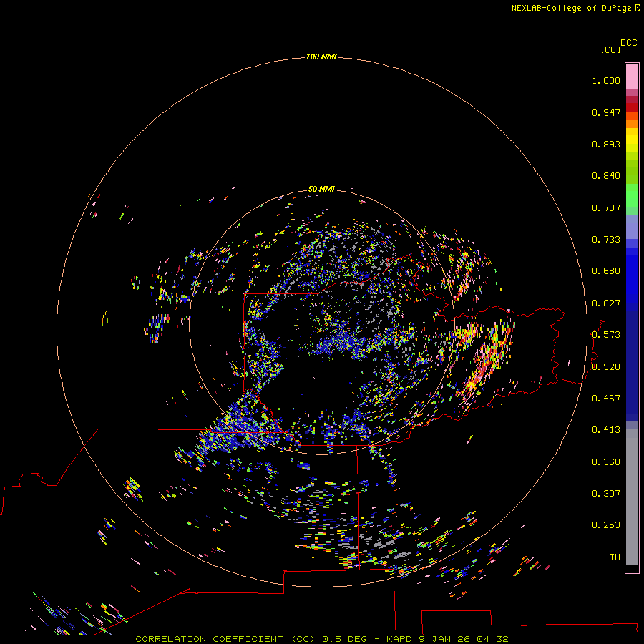This screenshot has width=644, height=644.
Task: Pick the pink segment of the color bar
Action: click(632, 77)
